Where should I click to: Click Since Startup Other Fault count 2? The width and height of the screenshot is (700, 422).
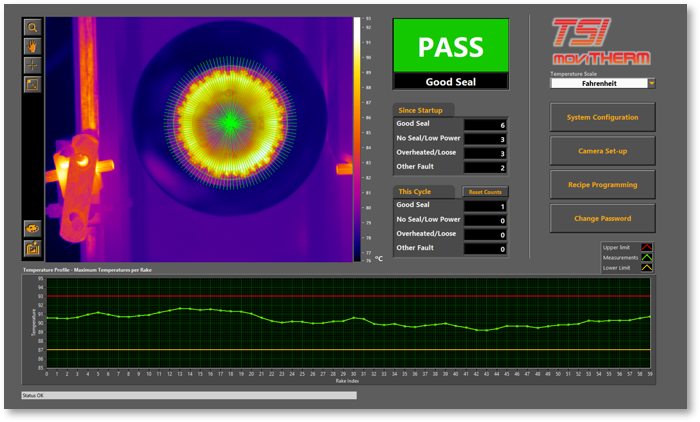(x=485, y=168)
